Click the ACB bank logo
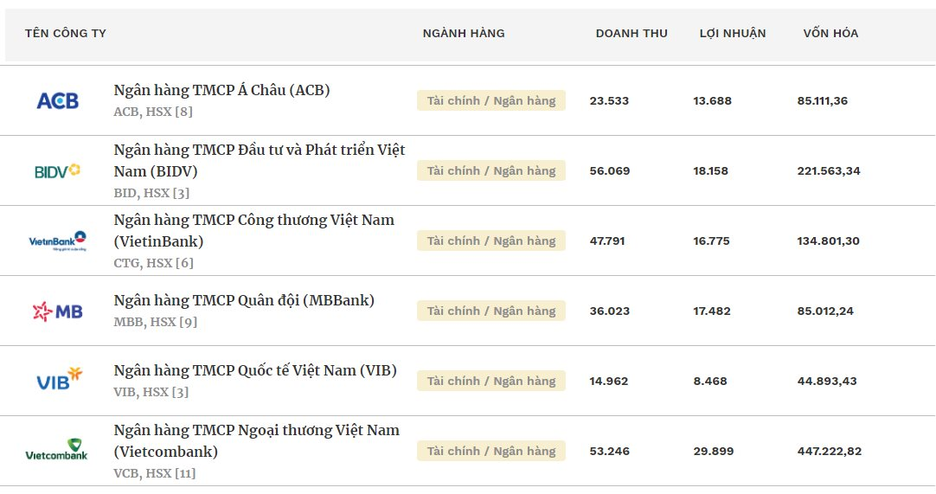The image size is (936, 494). [x=57, y=101]
